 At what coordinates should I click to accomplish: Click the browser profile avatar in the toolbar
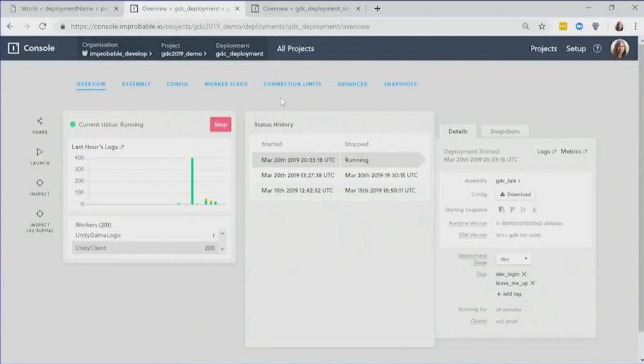tap(619, 26)
